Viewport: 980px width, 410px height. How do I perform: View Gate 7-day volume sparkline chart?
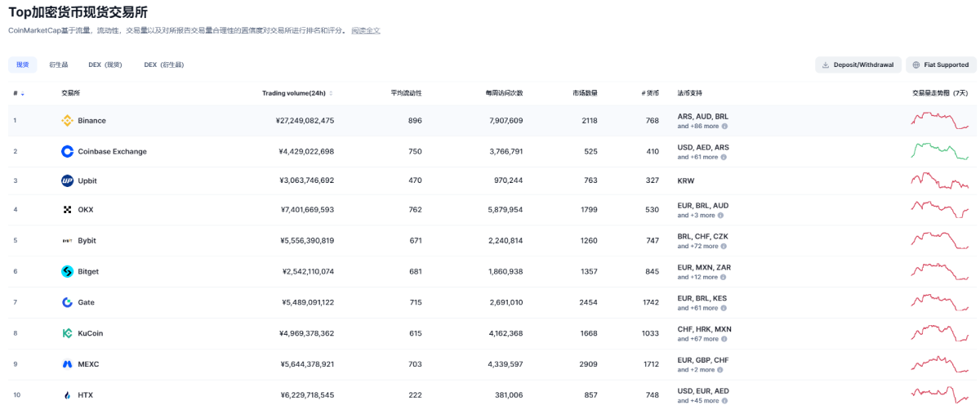[x=939, y=302]
